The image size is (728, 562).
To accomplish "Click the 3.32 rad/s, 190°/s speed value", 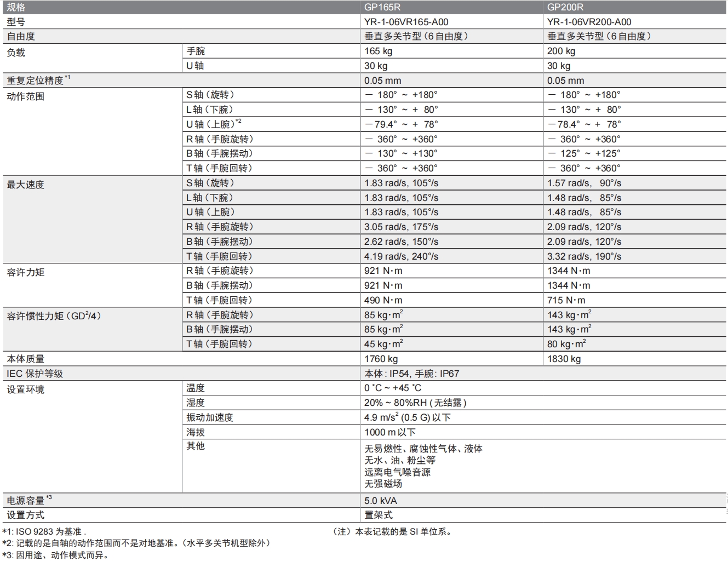I will pyautogui.click(x=584, y=256).
